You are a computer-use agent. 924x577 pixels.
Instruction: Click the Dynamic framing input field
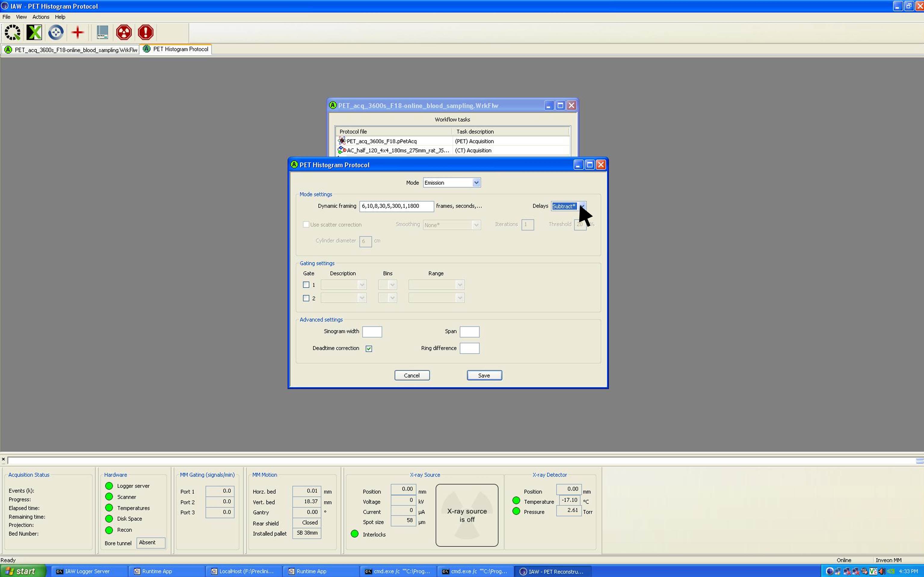point(396,206)
